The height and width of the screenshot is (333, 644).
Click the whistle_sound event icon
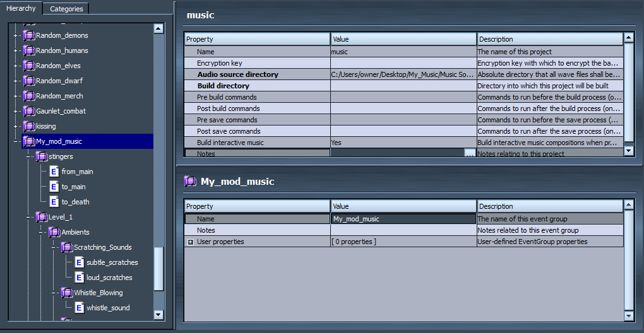(x=80, y=308)
